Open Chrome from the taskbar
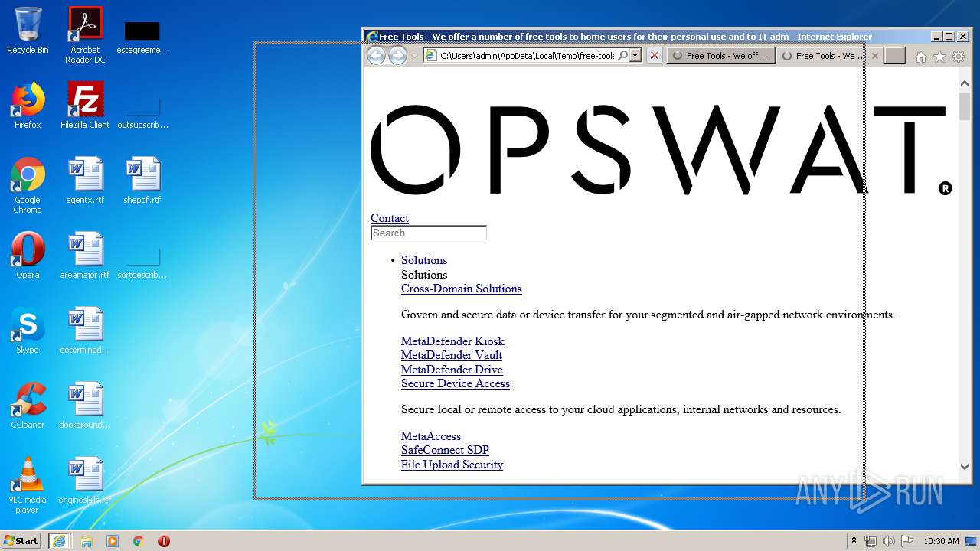 point(139,541)
